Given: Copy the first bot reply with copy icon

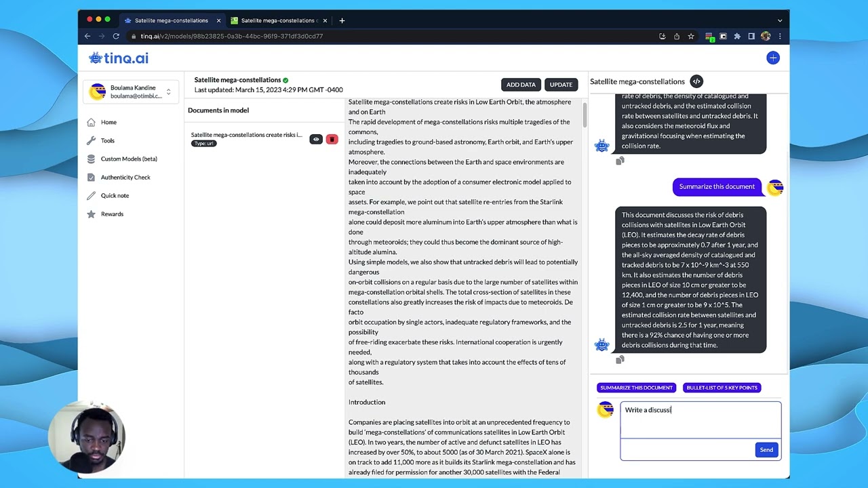Looking at the screenshot, I should click(620, 161).
